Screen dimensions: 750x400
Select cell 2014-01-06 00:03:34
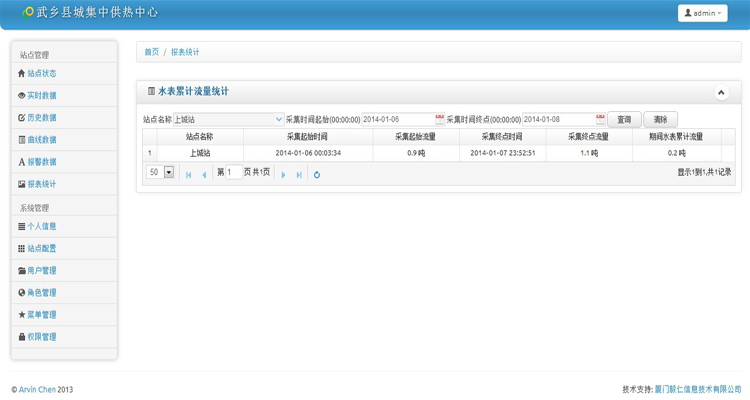coord(308,153)
